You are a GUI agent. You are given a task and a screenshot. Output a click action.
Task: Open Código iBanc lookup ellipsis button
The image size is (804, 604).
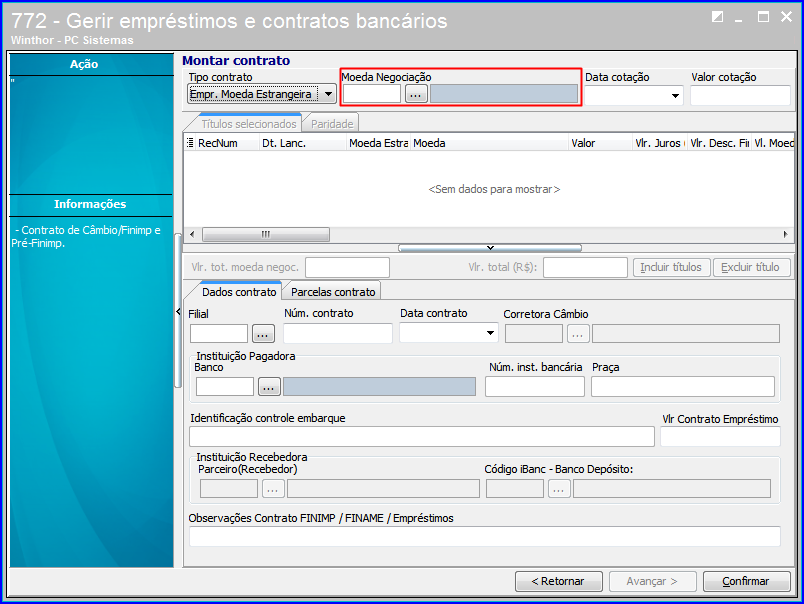(x=559, y=489)
